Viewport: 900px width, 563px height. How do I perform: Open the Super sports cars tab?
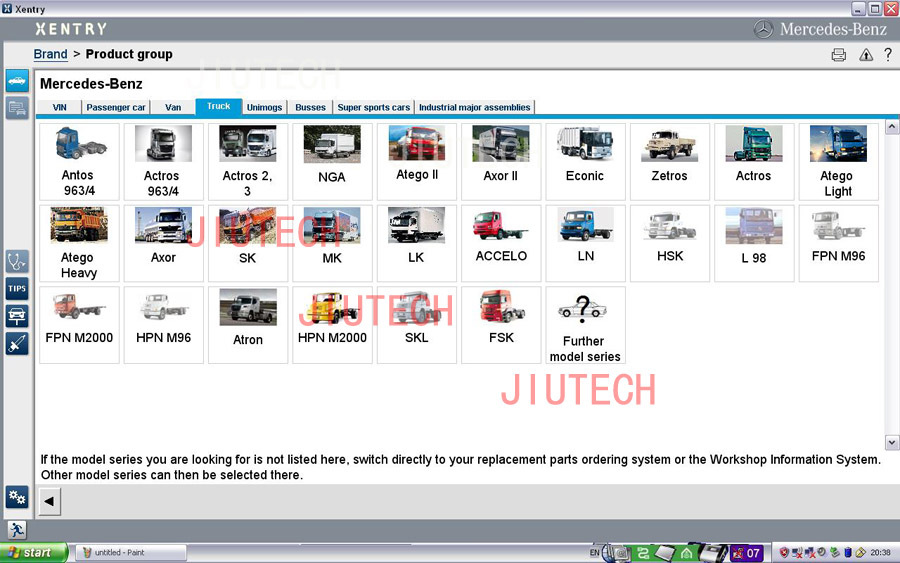pos(374,107)
